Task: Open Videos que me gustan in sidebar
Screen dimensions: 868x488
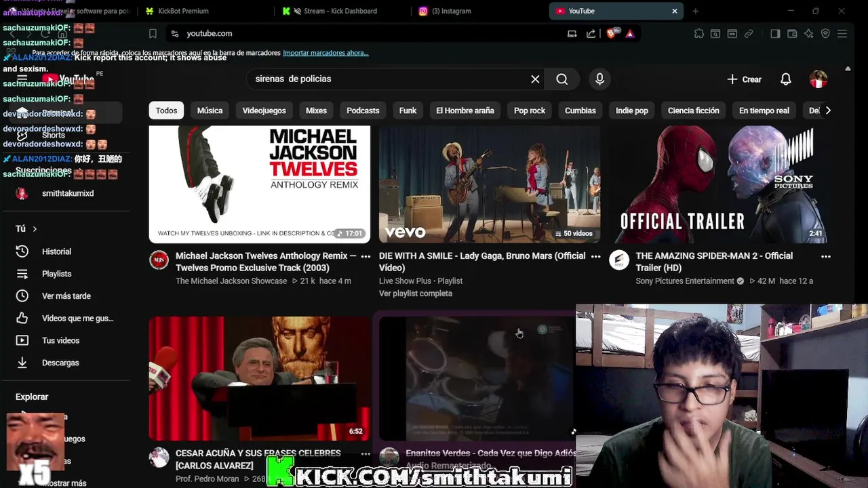Action: 66,319
